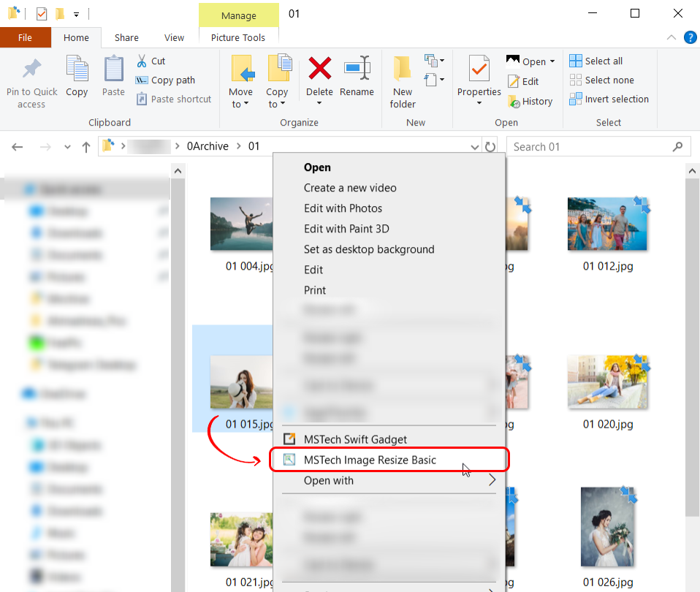Click the Delete icon in ribbon
700x592 pixels.
(319, 69)
